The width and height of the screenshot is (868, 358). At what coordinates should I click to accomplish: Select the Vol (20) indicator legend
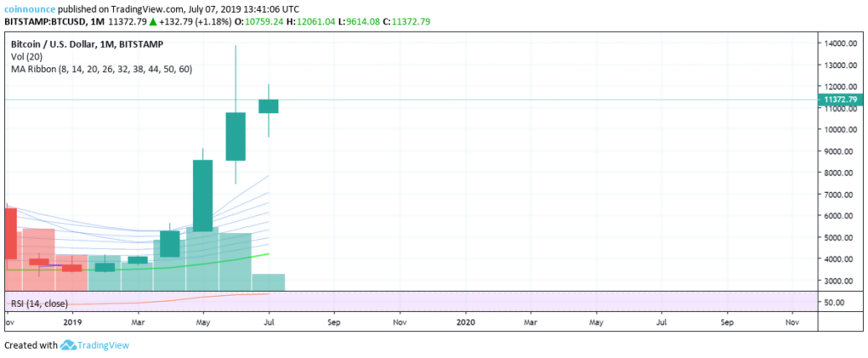tap(29, 55)
